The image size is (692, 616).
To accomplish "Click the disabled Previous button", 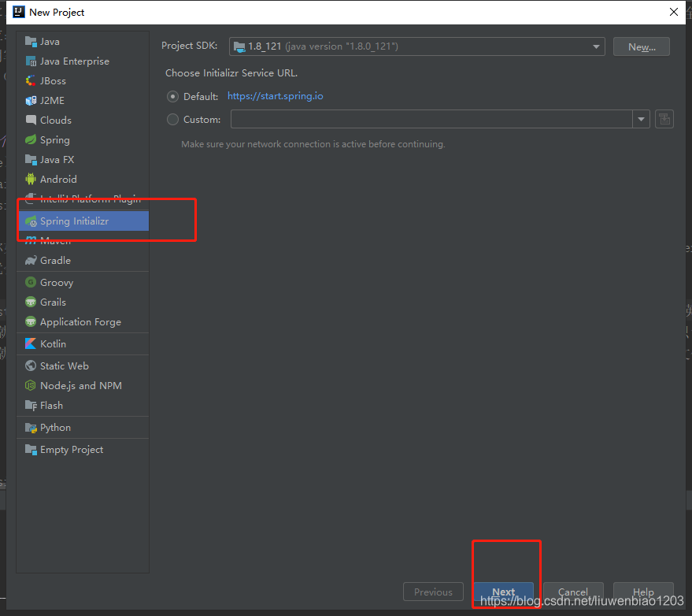I will click(433, 592).
